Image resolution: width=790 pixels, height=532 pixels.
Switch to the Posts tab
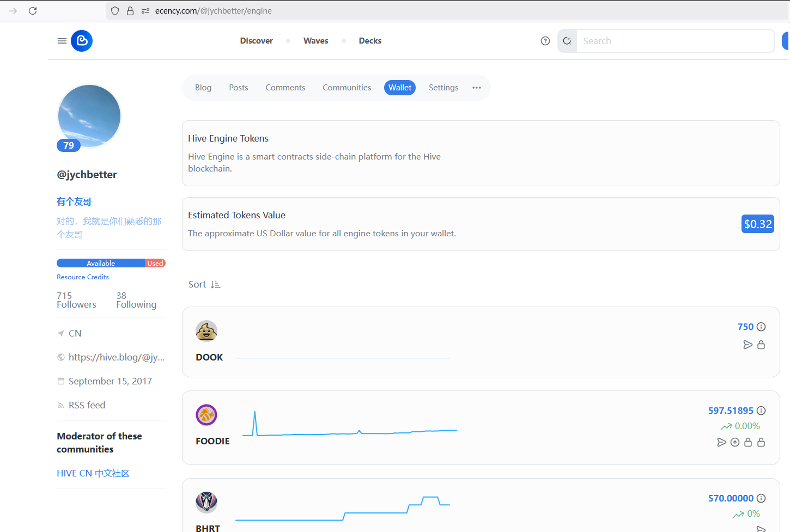[x=239, y=88]
